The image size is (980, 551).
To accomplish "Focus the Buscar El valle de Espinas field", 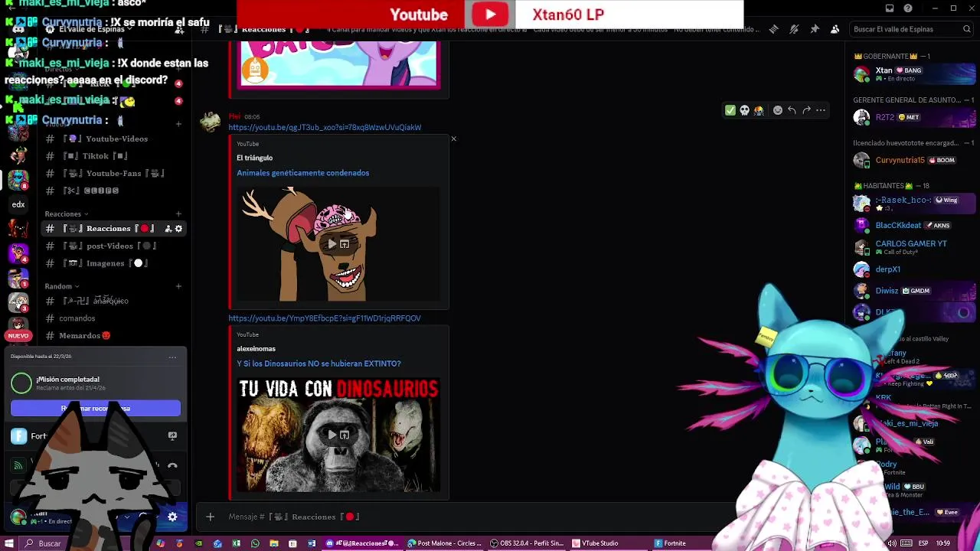I will pyautogui.click(x=911, y=29).
